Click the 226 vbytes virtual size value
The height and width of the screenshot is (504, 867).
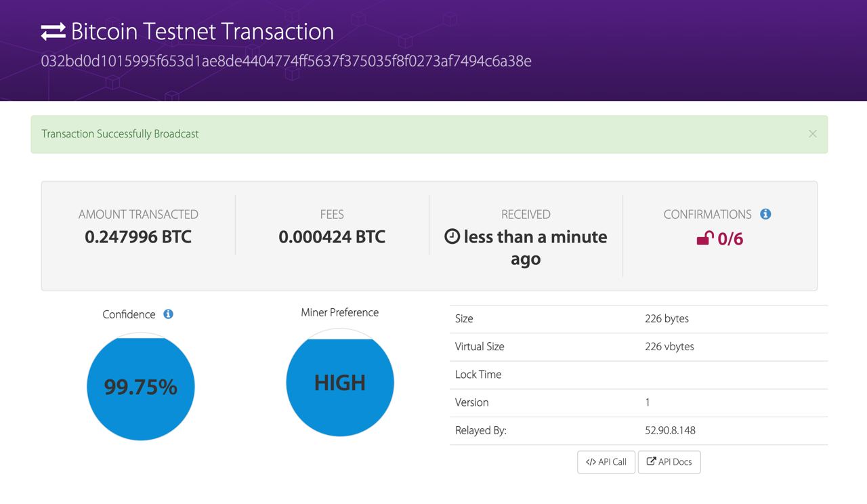[x=669, y=347]
